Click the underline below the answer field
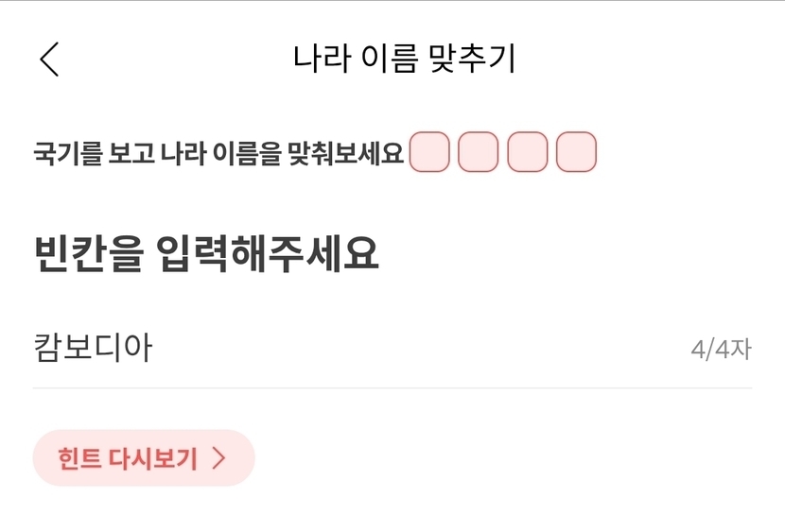Viewport: 785px width, 532px height. click(x=392, y=387)
